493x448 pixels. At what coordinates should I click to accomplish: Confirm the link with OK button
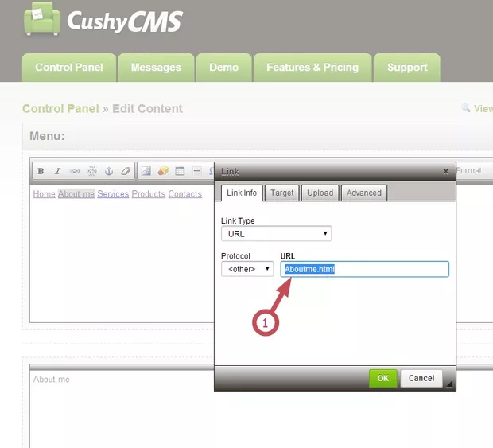click(382, 378)
